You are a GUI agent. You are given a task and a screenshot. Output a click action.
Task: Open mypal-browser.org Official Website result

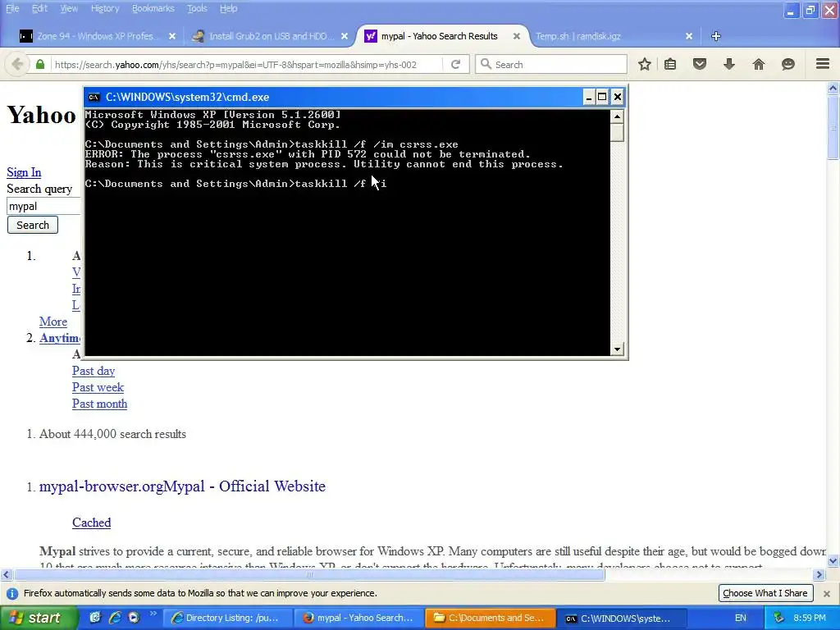tap(182, 486)
